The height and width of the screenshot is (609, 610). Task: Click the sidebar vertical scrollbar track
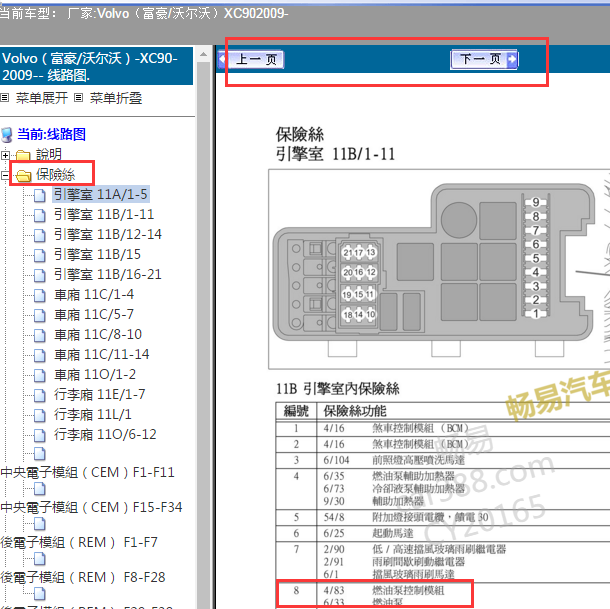tap(203, 335)
